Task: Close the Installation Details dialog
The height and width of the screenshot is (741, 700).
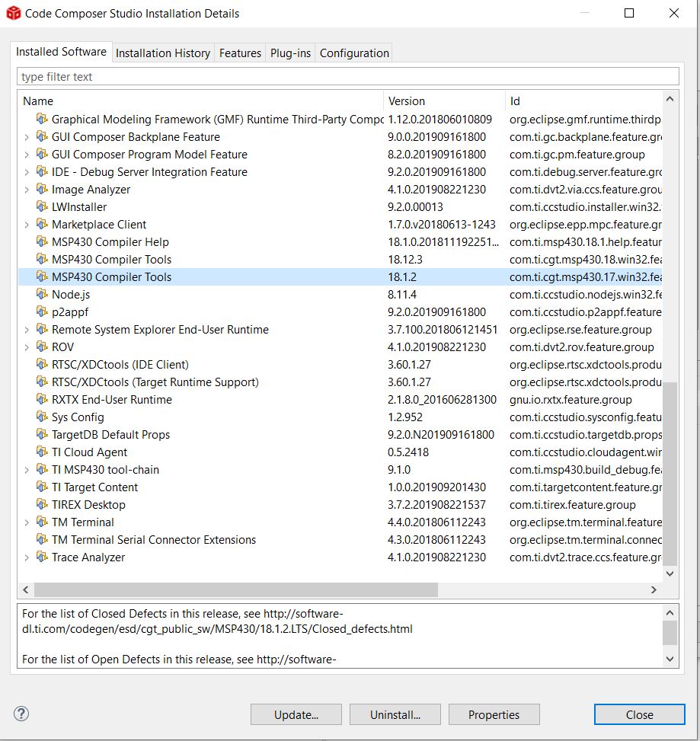Action: pos(640,714)
